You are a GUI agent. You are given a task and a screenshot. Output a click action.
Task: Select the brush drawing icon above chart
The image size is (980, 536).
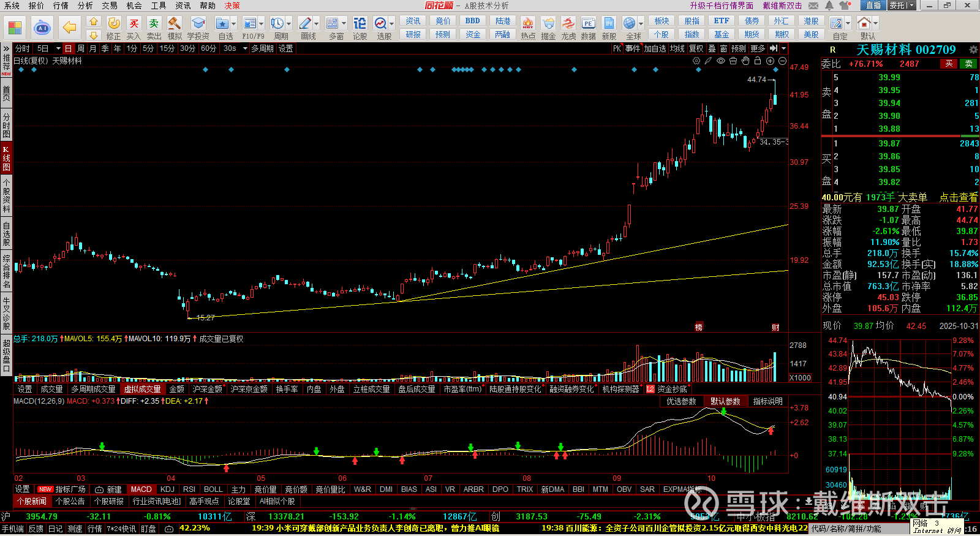pos(709,61)
